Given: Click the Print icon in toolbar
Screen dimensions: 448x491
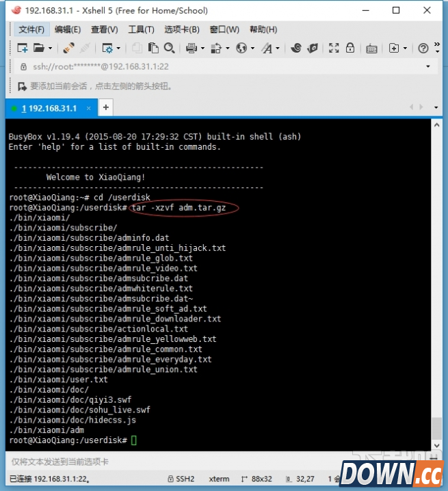Looking at the screenshot, I should [192, 48].
